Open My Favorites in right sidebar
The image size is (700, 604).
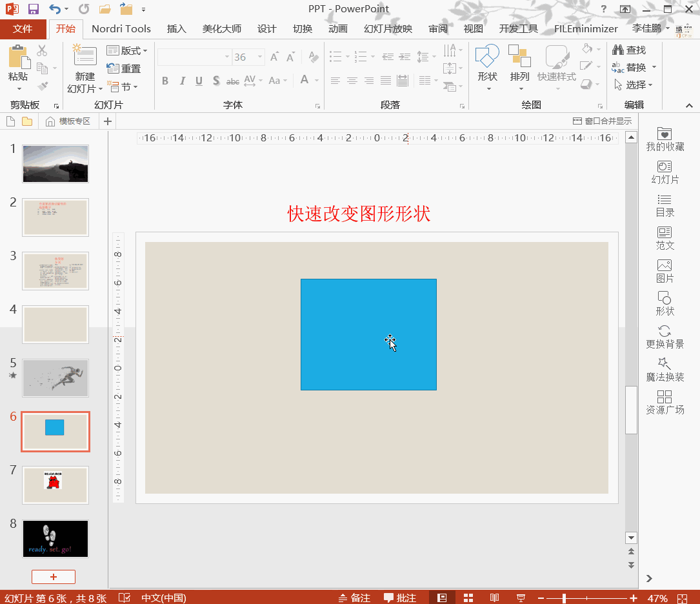point(665,139)
